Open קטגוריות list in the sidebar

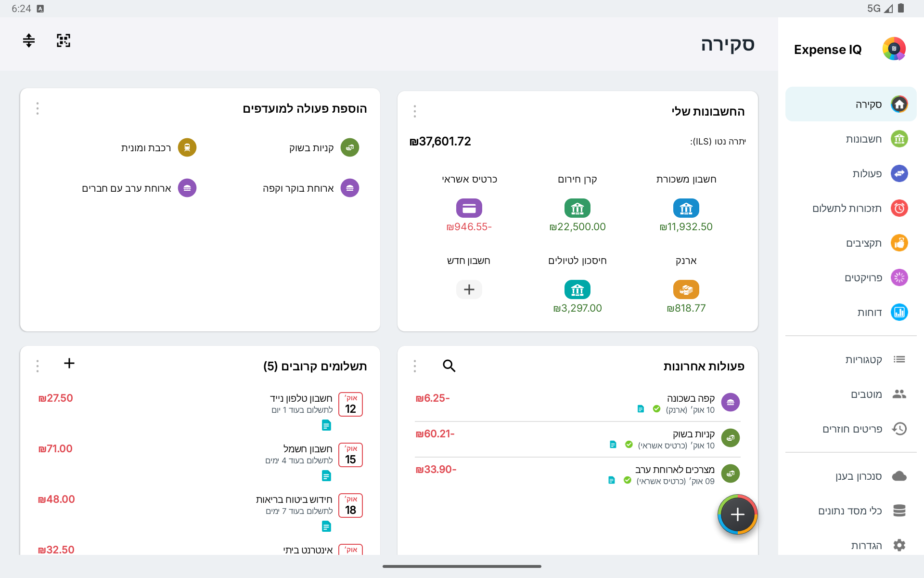coord(851,359)
